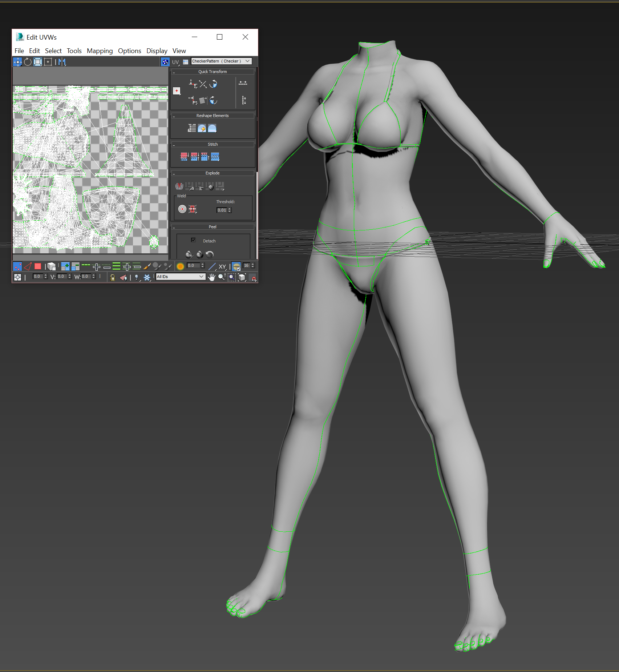This screenshot has height=672, width=619.
Task: Click the Paint Select brush icon
Action: [x=147, y=266]
